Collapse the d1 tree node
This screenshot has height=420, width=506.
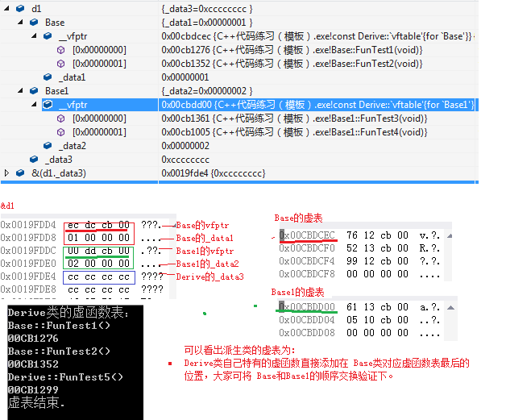[6, 9]
